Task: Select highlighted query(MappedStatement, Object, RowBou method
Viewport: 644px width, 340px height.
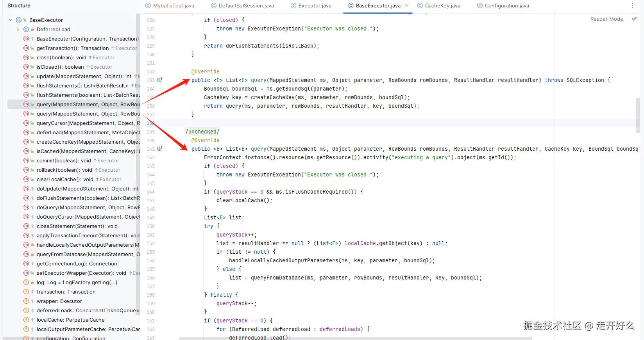Action: click(x=88, y=104)
